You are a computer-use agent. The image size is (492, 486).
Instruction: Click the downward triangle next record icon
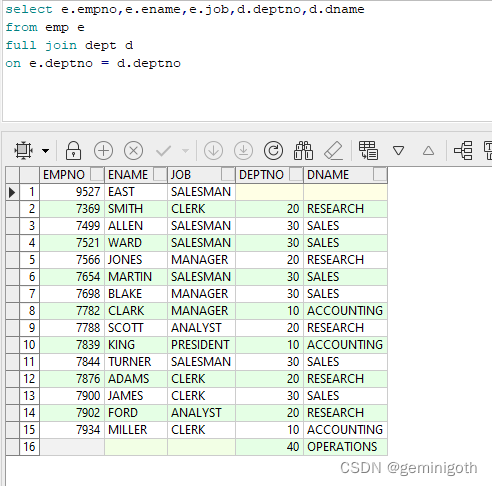tap(398, 151)
